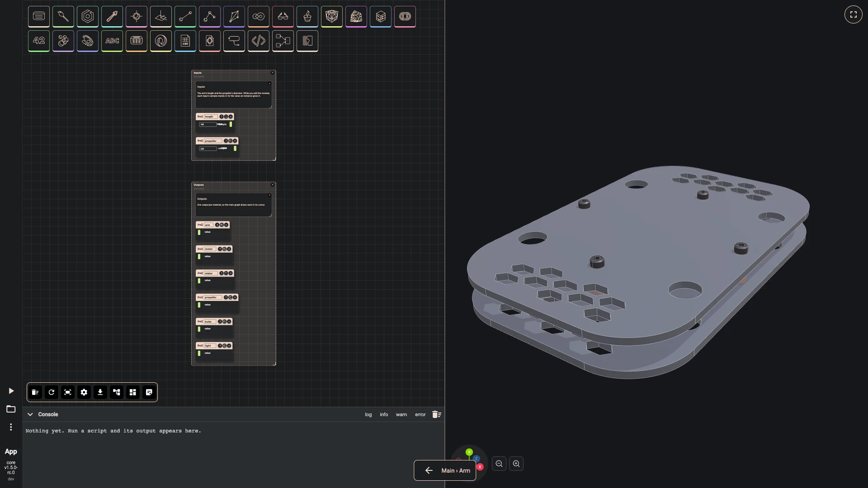
Task: Select the steaming cup tool
Action: pos(307,17)
